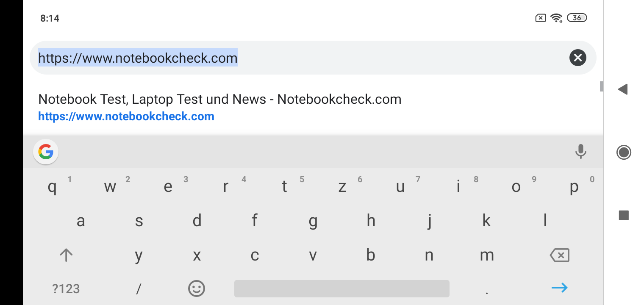Tap the Android recents square button
This screenshot has width=644, height=305.
(x=624, y=216)
